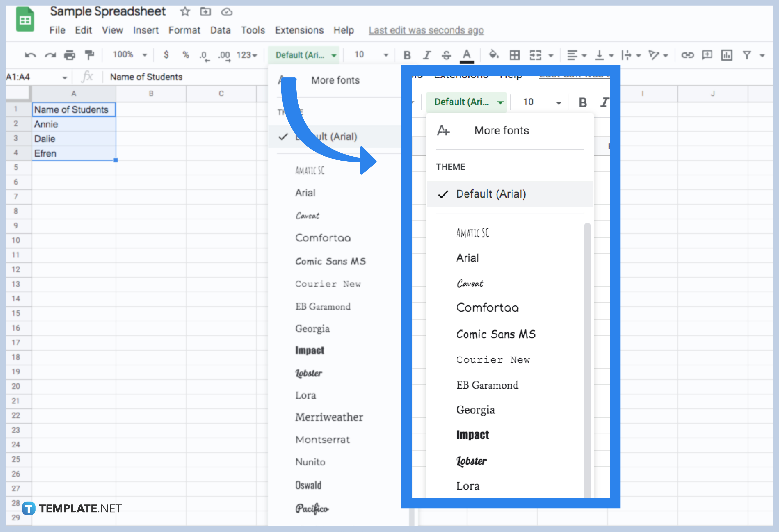Toggle Italic in the main toolbar beside strikethrough
The height and width of the screenshot is (532, 779).
(427, 55)
